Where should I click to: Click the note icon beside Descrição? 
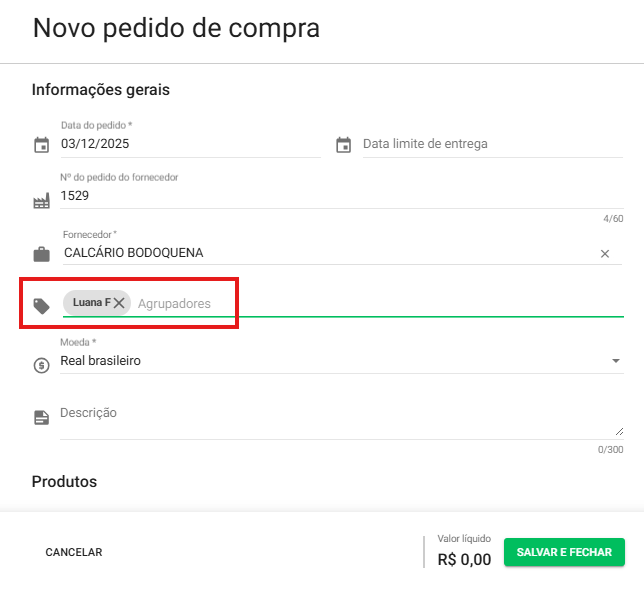tap(42, 417)
